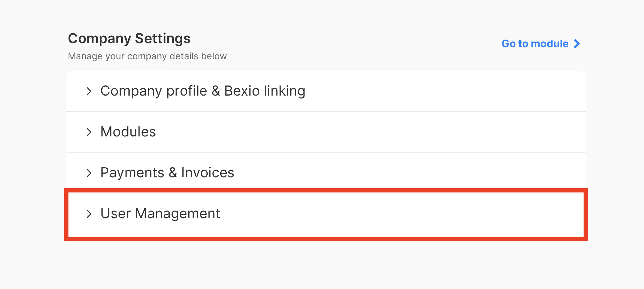This screenshot has height=289, width=644.
Task: Click the chevron next to Company profile & Bexio linking
Action: click(x=89, y=91)
